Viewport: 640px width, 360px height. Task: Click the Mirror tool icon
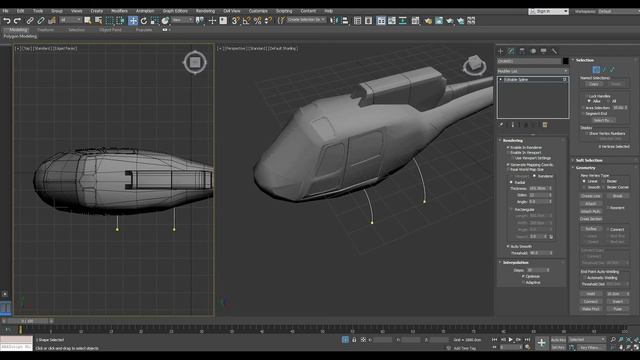334,20
